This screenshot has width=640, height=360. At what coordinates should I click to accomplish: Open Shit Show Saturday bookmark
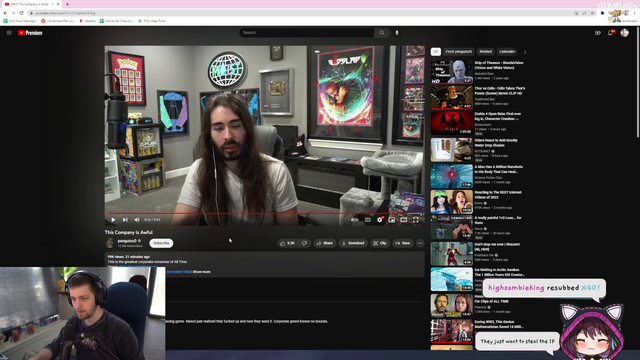pos(20,21)
